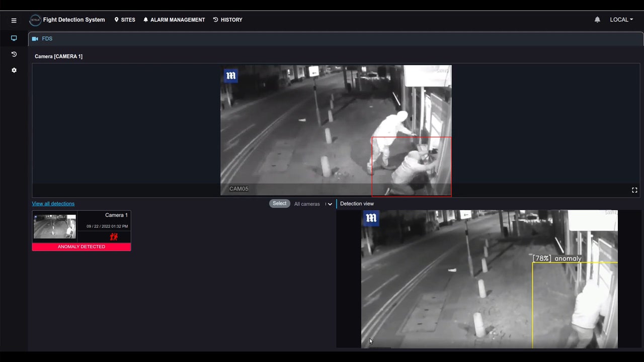Click the ANOMALY DETECTED banner
The height and width of the screenshot is (362, 644).
pyautogui.click(x=82, y=247)
